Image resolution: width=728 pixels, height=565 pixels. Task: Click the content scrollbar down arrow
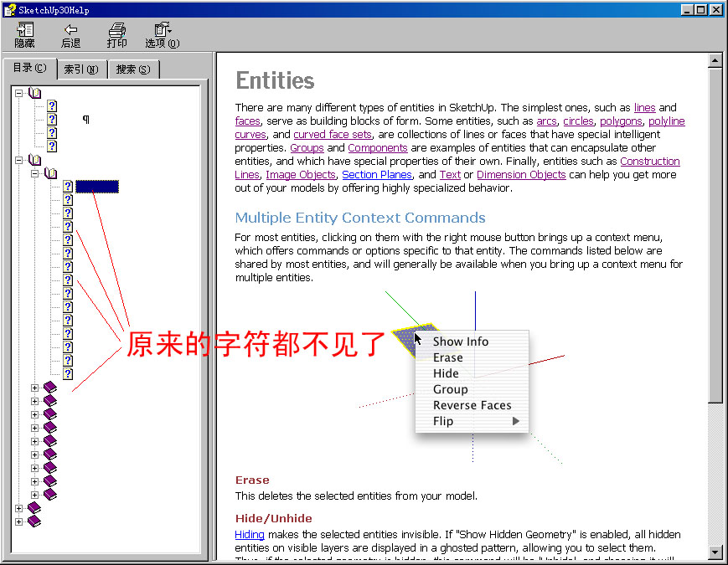coord(715,552)
